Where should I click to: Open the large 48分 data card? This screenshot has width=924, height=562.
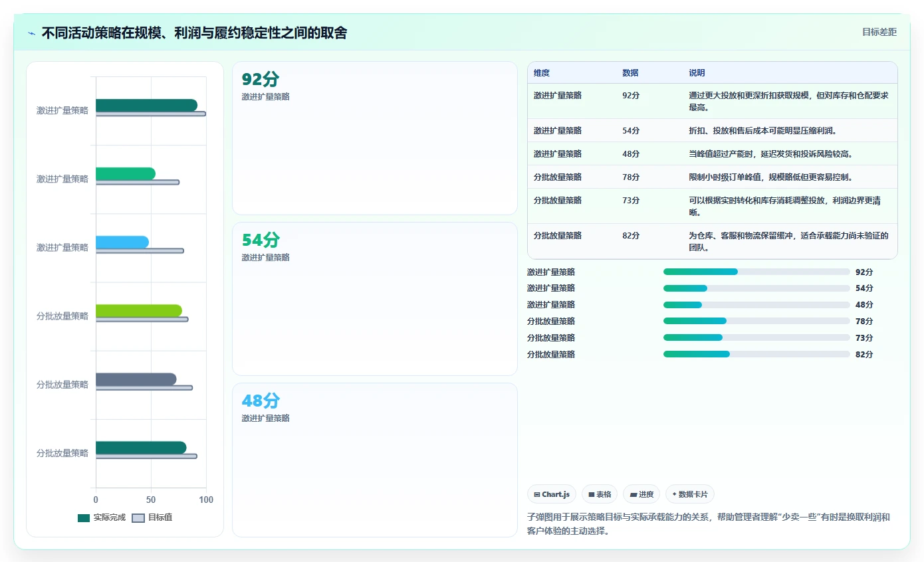click(x=374, y=460)
